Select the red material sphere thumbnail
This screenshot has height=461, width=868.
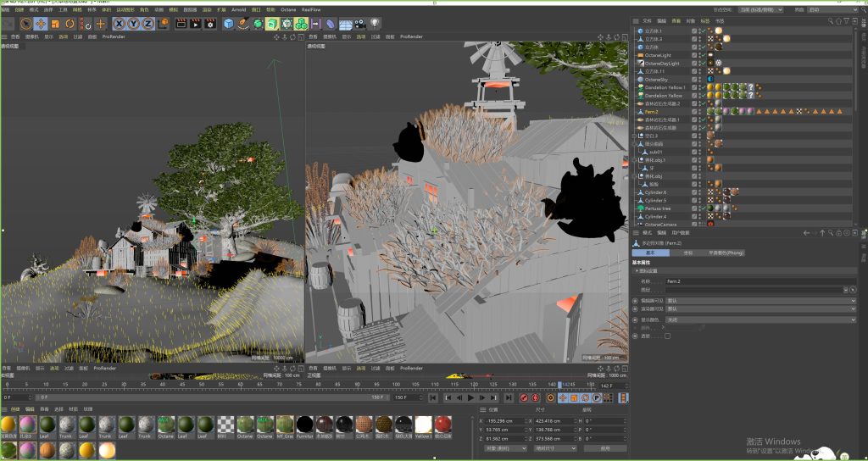click(442, 425)
